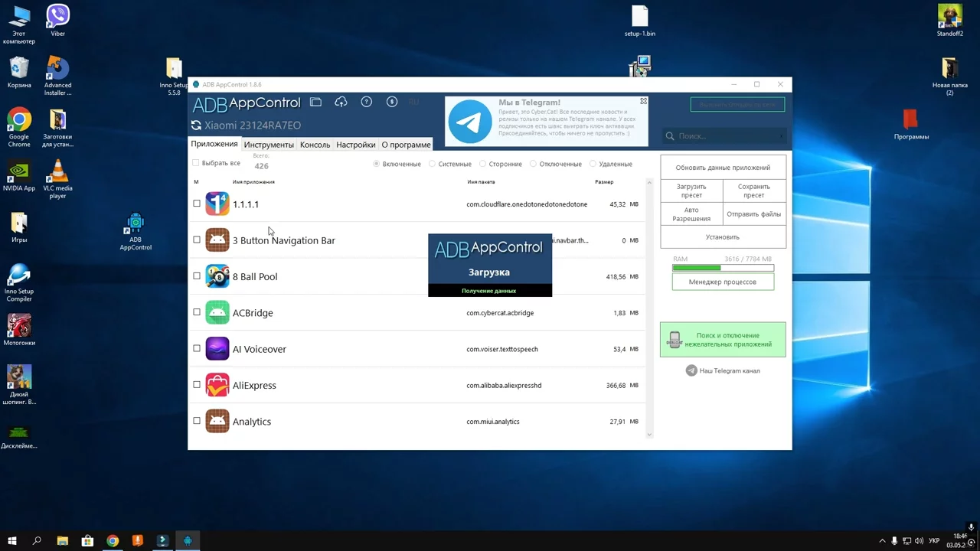Click the search field 'Поиск...'

724,136
